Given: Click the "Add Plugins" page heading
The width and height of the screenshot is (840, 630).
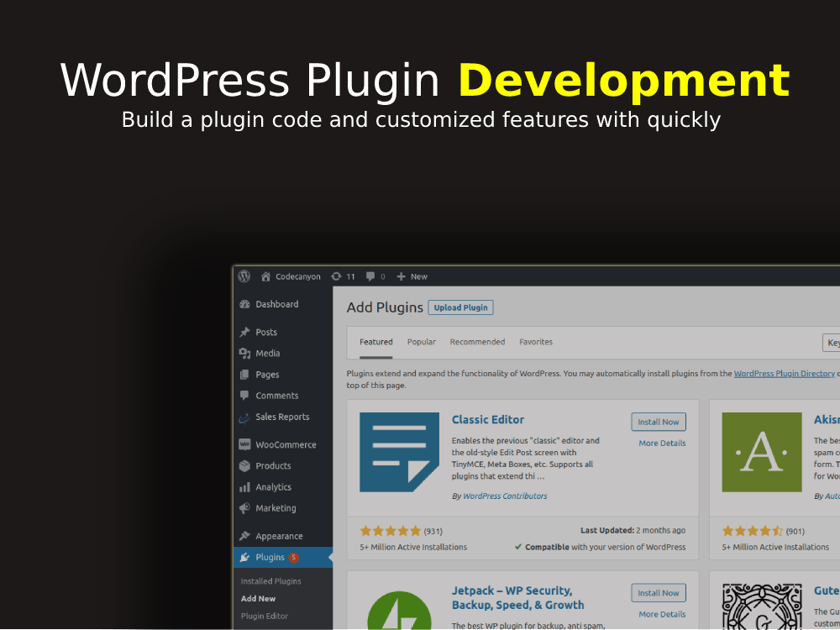Looking at the screenshot, I should point(385,307).
